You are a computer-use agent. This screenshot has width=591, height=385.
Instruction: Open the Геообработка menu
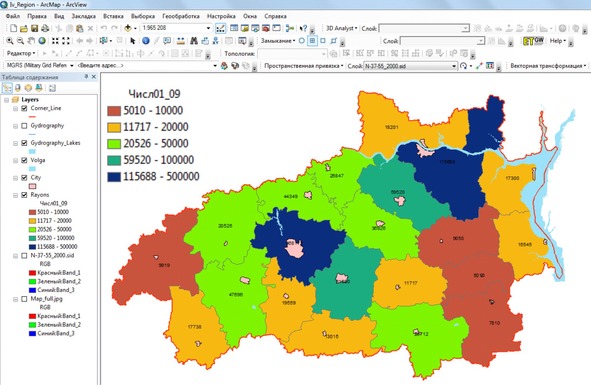(181, 16)
